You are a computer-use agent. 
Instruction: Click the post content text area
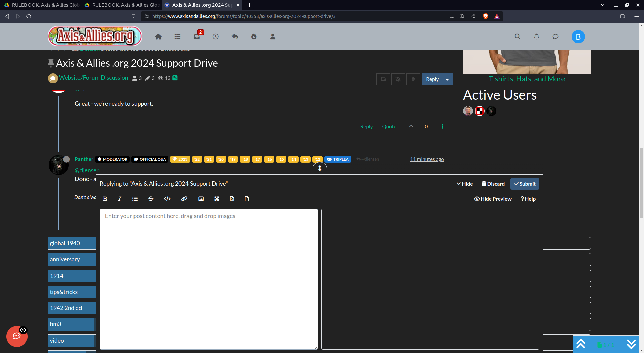(209, 279)
